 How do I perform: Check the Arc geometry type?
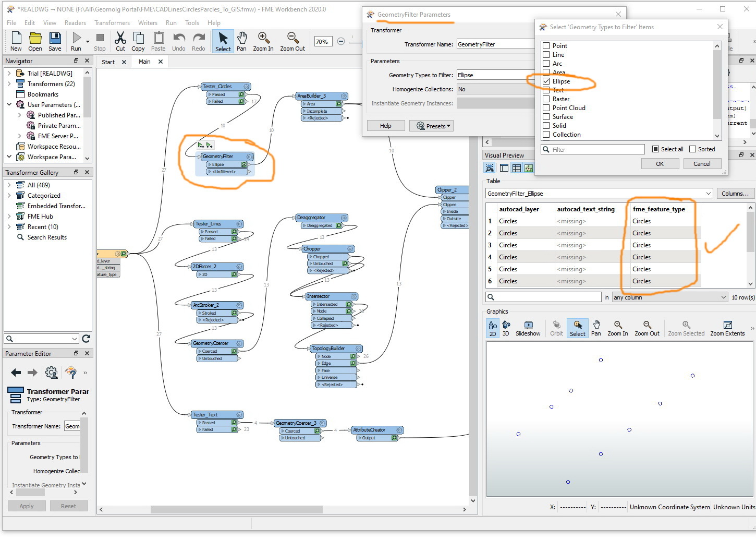click(x=546, y=64)
